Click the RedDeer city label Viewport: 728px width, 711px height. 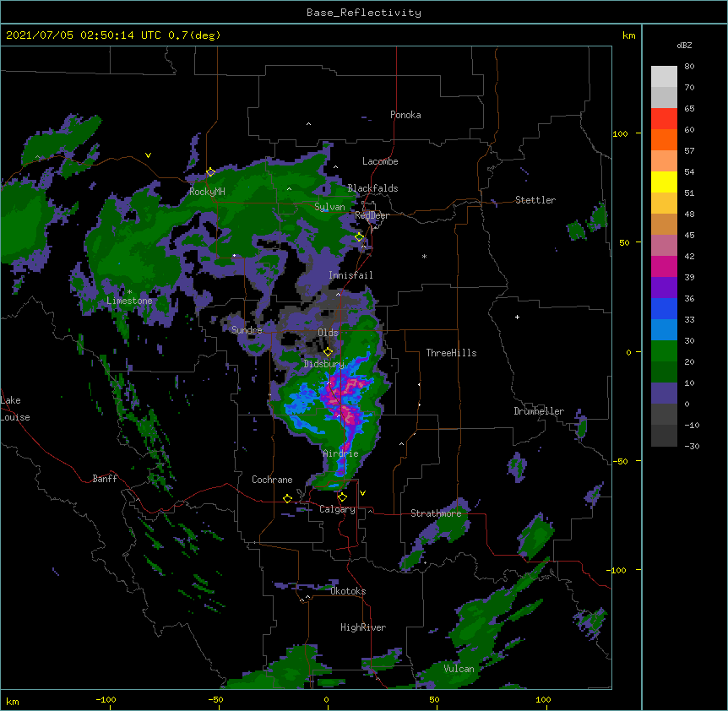coord(372,215)
